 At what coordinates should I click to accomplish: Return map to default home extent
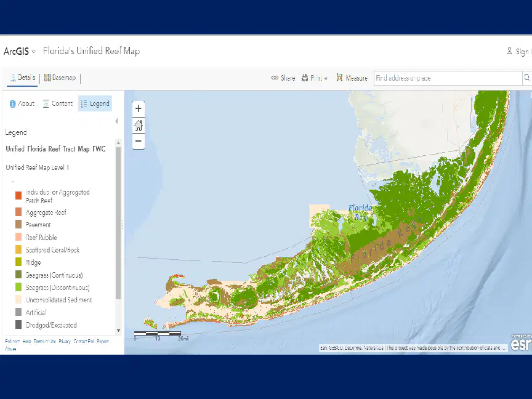tap(139, 125)
